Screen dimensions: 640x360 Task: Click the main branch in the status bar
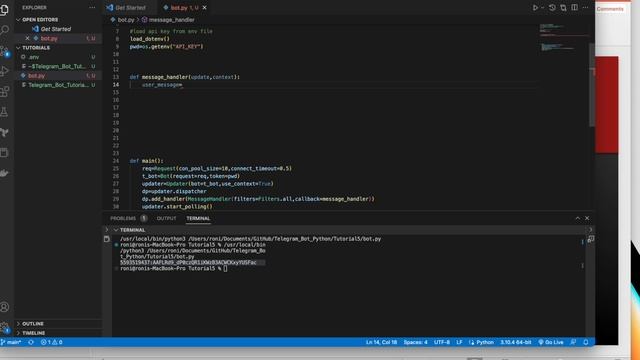[x=11, y=342]
